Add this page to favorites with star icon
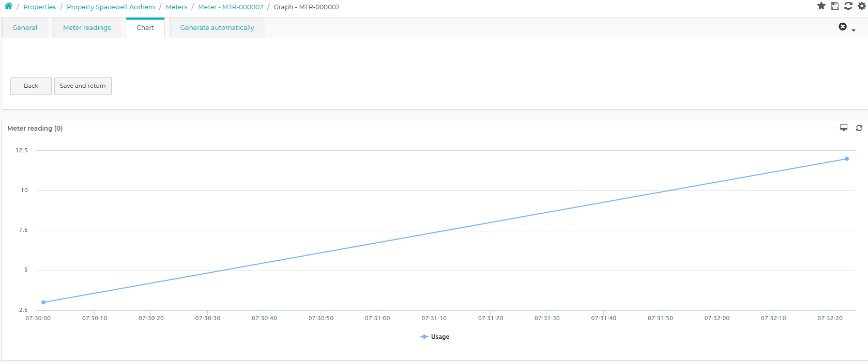Viewport: 868px width, 363px height. pyautogui.click(x=821, y=6)
